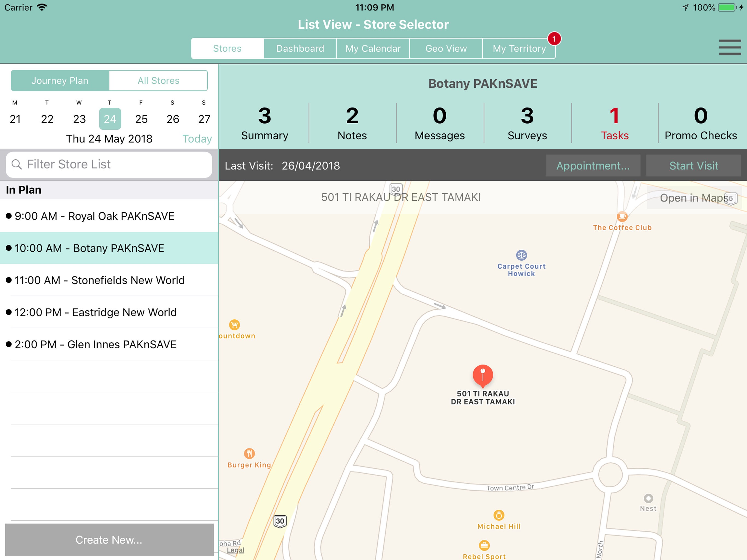Switch to the Geo View tab
The width and height of the screenshot is (747, 560).
(446, 48)
